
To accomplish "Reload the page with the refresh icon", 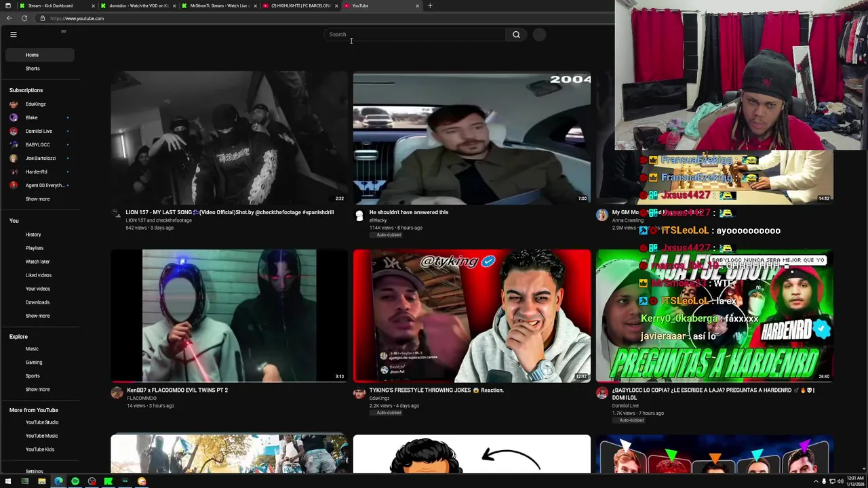I will [x=24, y=18].
